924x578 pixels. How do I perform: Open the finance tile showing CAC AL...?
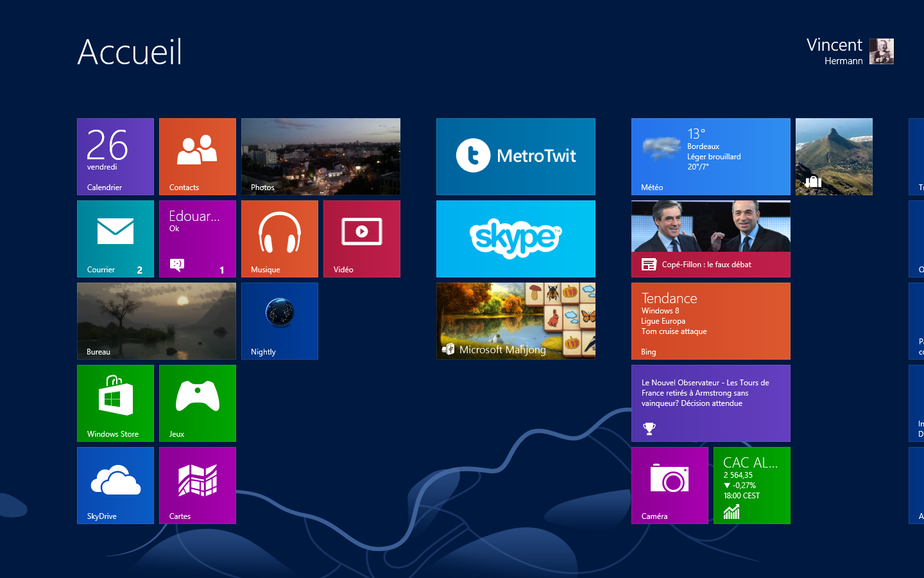point(752,486)
